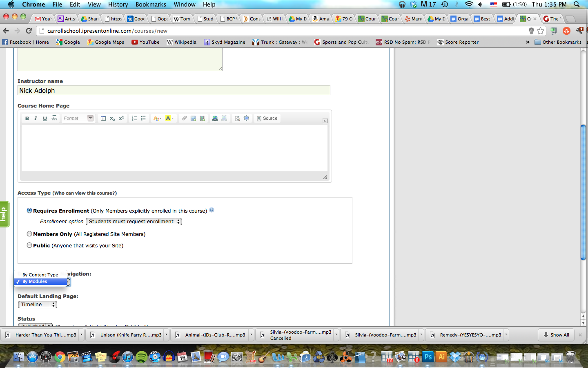
Task: Open the Google Maps bookmark
Action: [105, 42]
